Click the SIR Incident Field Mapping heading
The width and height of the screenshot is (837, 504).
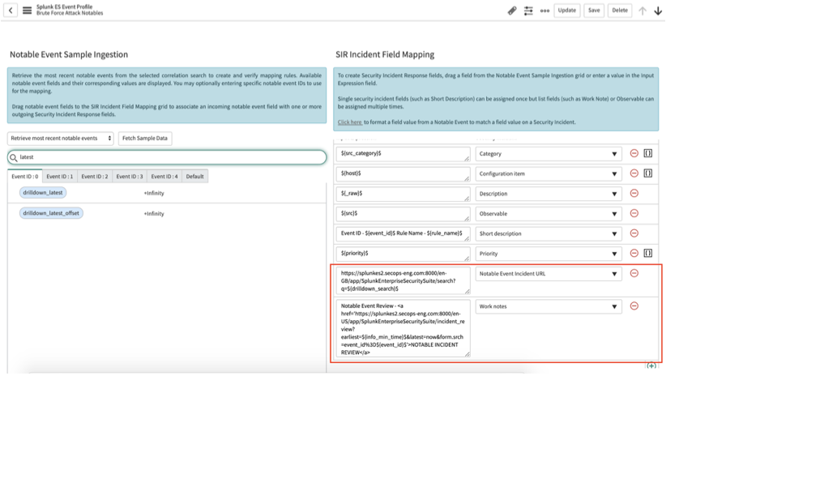(x=385, y=54)
